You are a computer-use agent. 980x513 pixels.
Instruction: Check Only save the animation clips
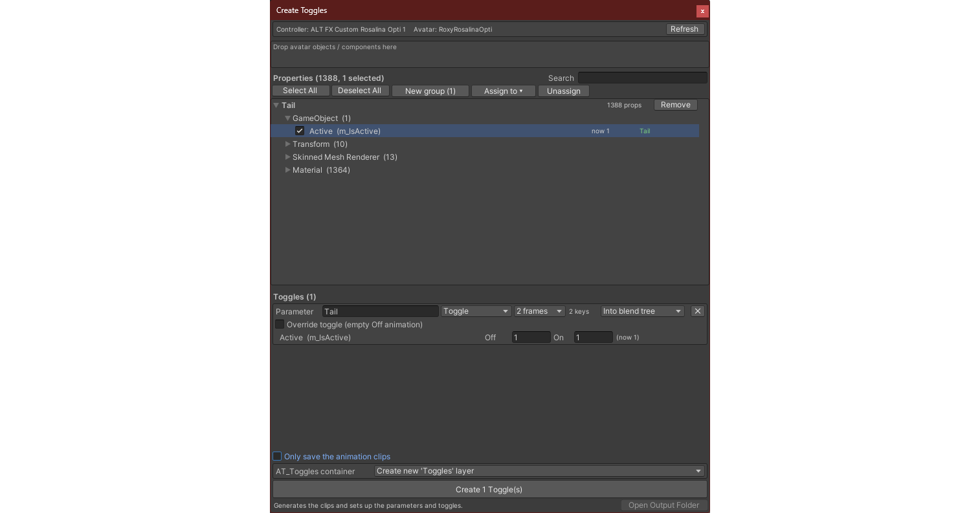coord(277,456)
